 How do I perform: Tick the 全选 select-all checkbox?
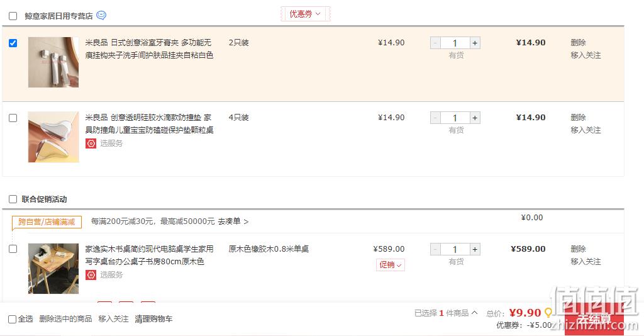[x=13, y=319]
